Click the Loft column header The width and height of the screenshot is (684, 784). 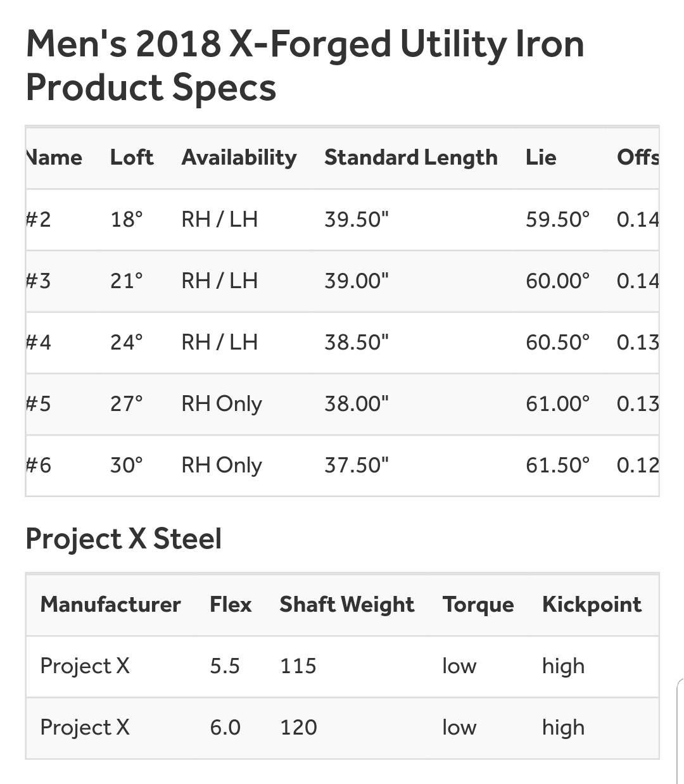point(132,157)
